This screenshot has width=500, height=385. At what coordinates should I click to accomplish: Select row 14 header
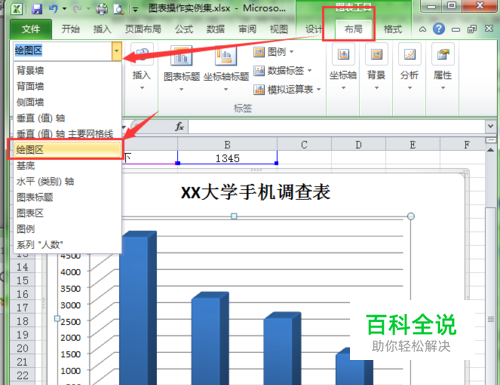pyautogui.click(x=22, y=267)
